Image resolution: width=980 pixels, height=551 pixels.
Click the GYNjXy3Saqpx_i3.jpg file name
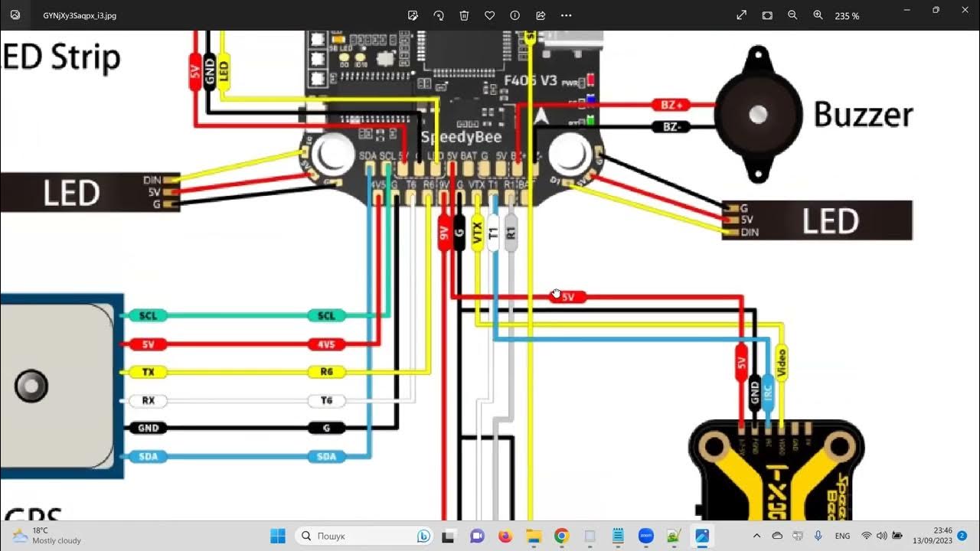pyautogui.click(x=80, y=15)
